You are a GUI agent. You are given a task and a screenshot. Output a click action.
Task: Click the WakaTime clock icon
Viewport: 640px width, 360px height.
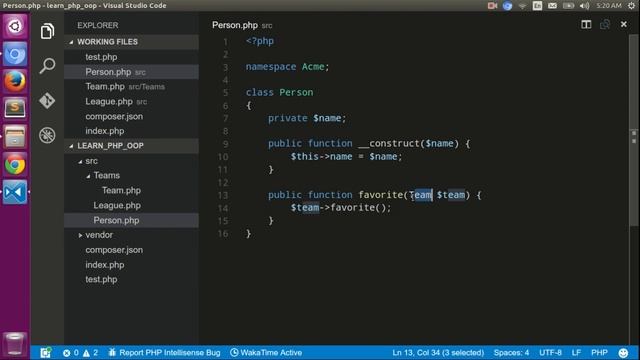[x=234, y=352]
